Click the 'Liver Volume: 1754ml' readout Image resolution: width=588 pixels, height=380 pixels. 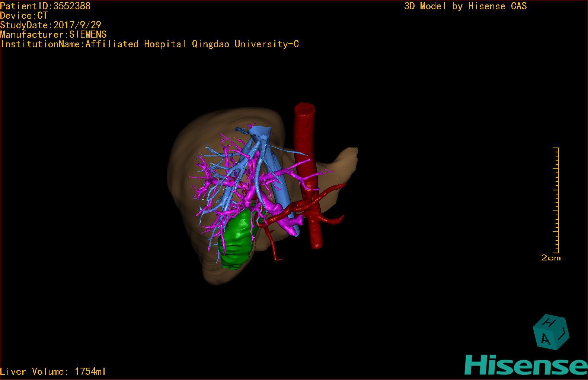53,371
